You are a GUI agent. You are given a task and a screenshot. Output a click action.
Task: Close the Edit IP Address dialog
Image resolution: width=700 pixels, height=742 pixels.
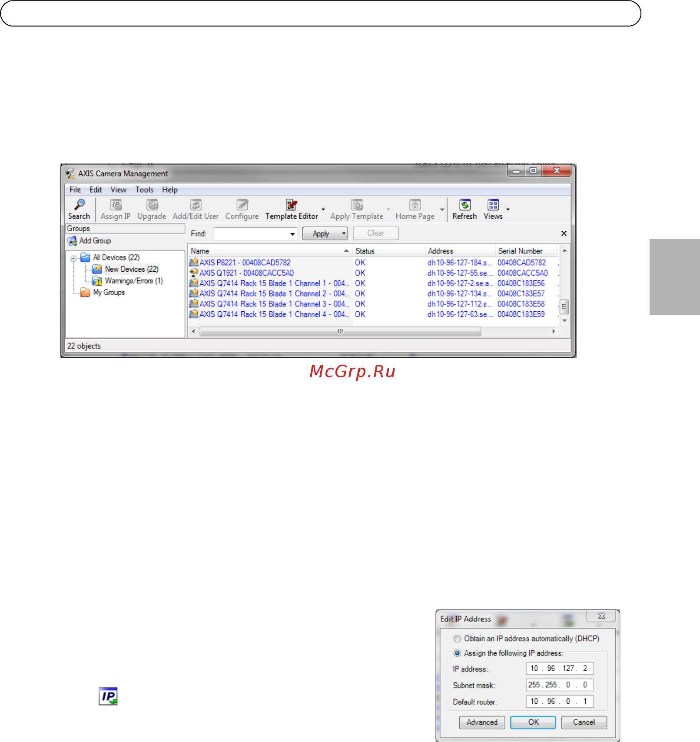[x=601, y=616]
